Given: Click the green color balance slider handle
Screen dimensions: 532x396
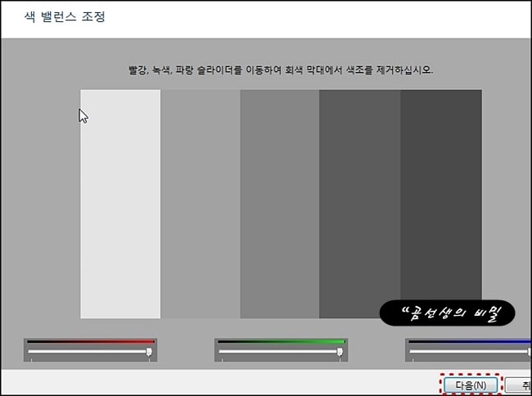Looking at the screenshot, I should tap(340, 353).
